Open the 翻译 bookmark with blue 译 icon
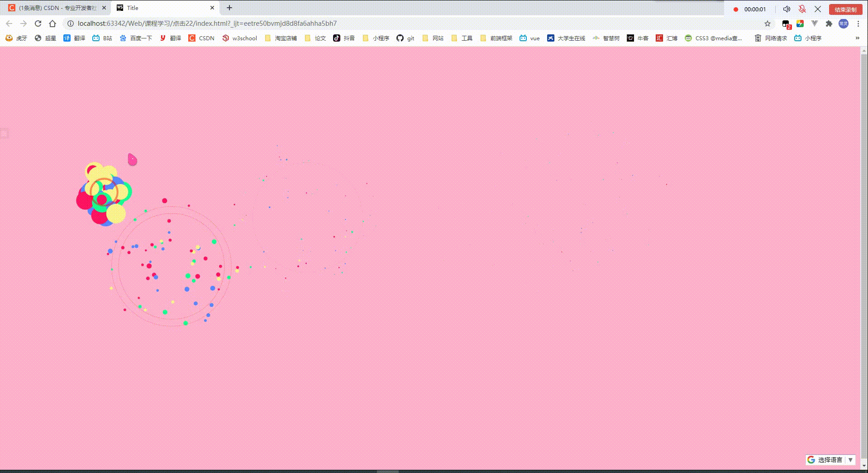This screenshot has width=868, height=473. point(74,38)
